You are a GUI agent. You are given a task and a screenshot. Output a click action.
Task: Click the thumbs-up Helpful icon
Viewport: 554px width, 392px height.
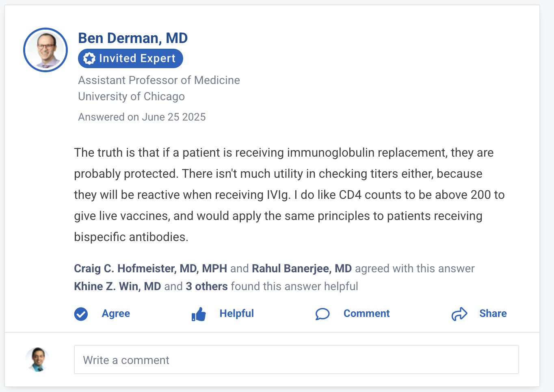[x=199, y=314]
